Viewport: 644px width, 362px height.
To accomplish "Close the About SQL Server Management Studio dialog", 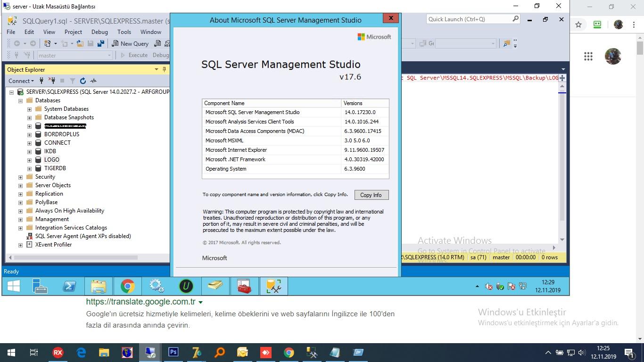I will 391,18.
